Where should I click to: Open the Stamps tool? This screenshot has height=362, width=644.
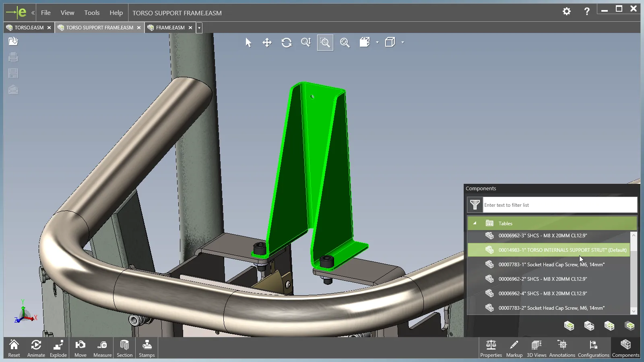[x=147, y=348]
